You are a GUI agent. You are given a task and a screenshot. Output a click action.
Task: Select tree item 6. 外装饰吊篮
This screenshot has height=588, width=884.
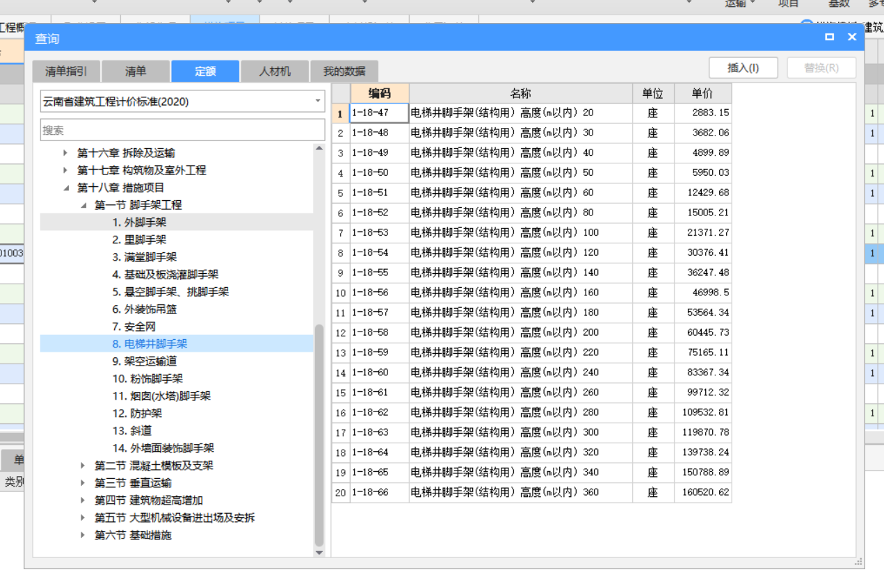pyautogui.click(x=145, y=309)
